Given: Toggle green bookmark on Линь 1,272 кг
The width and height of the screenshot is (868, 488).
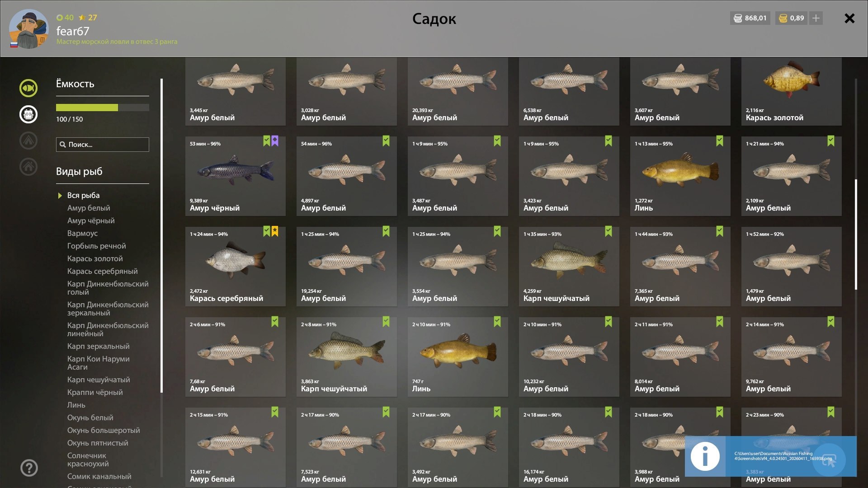Looking at the screenshot, I should tap(720, 141).
